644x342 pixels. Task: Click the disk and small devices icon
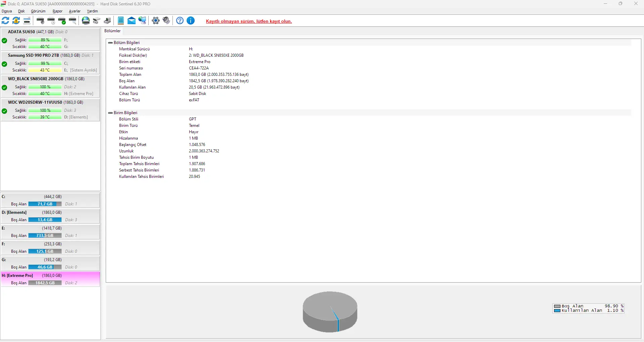(97, 21)
